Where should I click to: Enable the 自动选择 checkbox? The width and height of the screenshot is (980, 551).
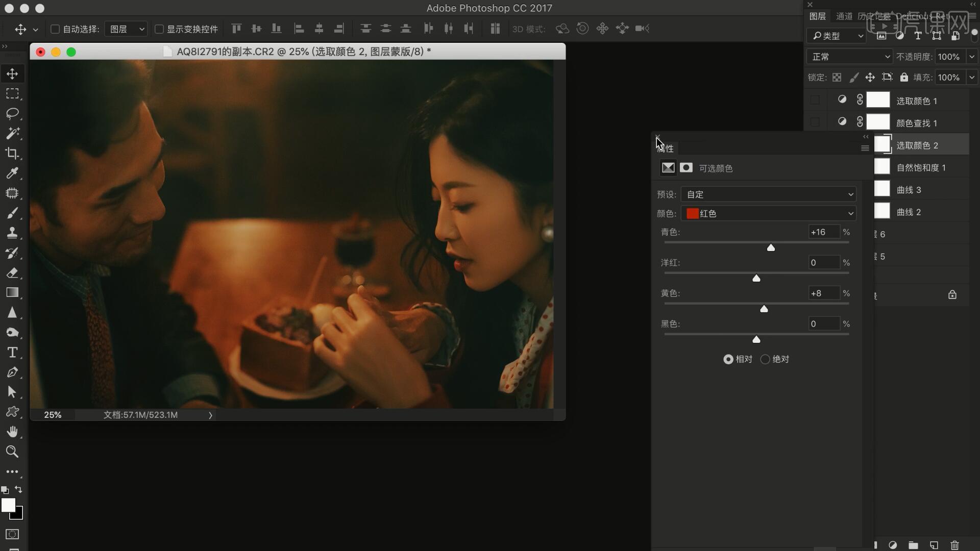point(55,29)
